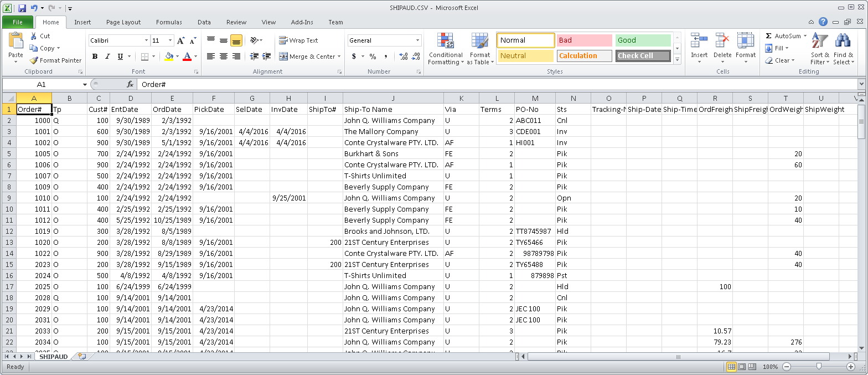Open Conditional Formatting
This screenshot has height=375, width=868.
click(x=446, y=49)
